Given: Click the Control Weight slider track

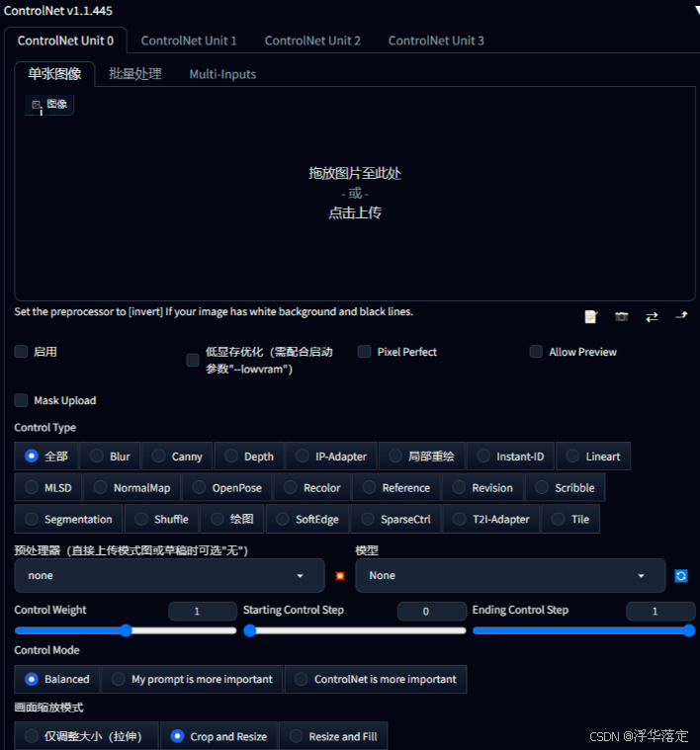Looking at the screenshot, I should click(126, 630).
